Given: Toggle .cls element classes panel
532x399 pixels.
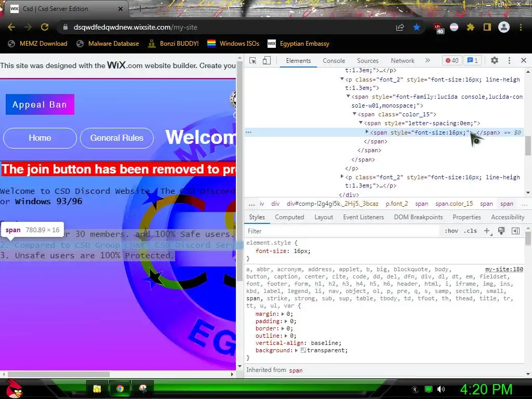Looking at the screenshot, I should click(470, 231).
